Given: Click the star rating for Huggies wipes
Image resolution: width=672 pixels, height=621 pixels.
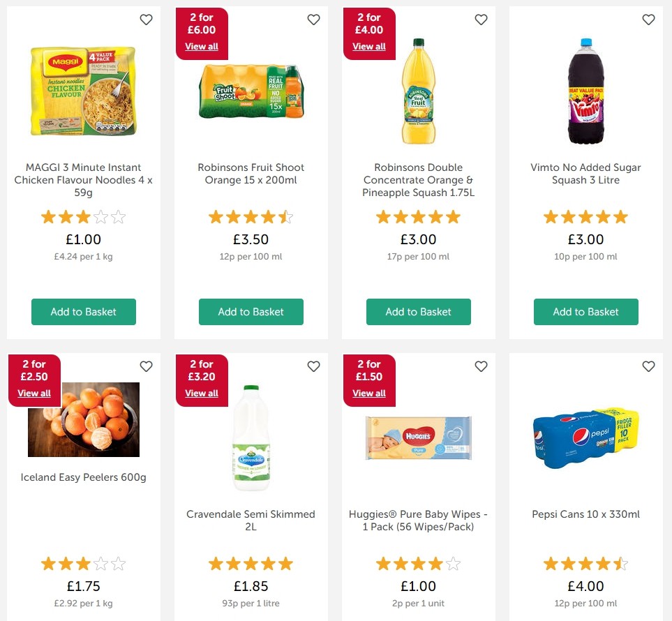Looking at the screenshot, I should point(418,563).
